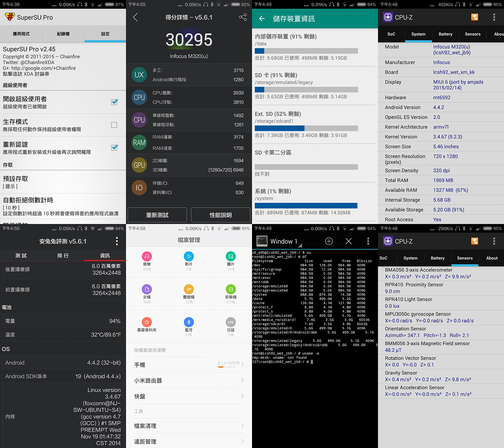Open the ZIP archives category
This screenshot has height=448, width=504.
(189, 294)
